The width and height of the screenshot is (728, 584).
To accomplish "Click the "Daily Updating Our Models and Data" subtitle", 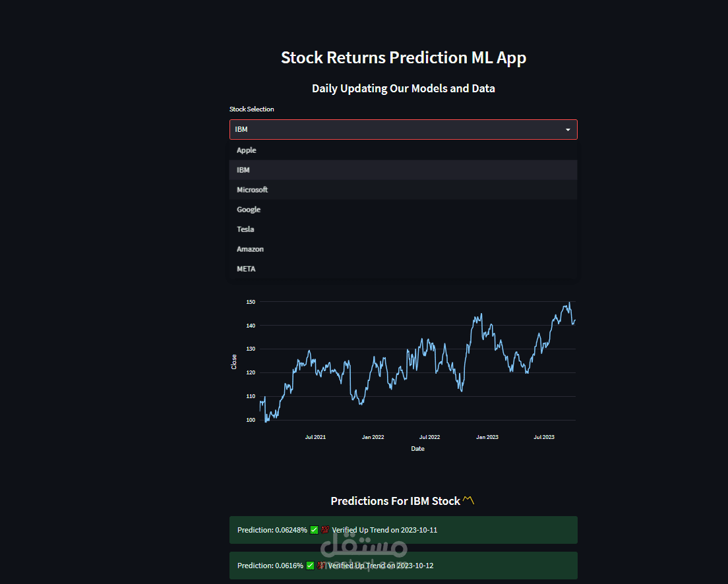I will (404, 88).
